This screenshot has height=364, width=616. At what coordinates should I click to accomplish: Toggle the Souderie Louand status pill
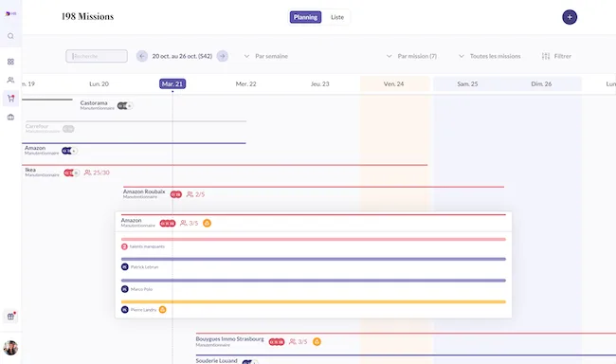point(249,362)
